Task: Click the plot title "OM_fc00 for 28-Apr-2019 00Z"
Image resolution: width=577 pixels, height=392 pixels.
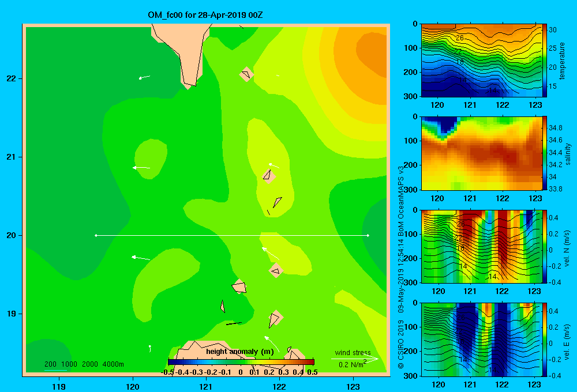Action: pos(205,15)
